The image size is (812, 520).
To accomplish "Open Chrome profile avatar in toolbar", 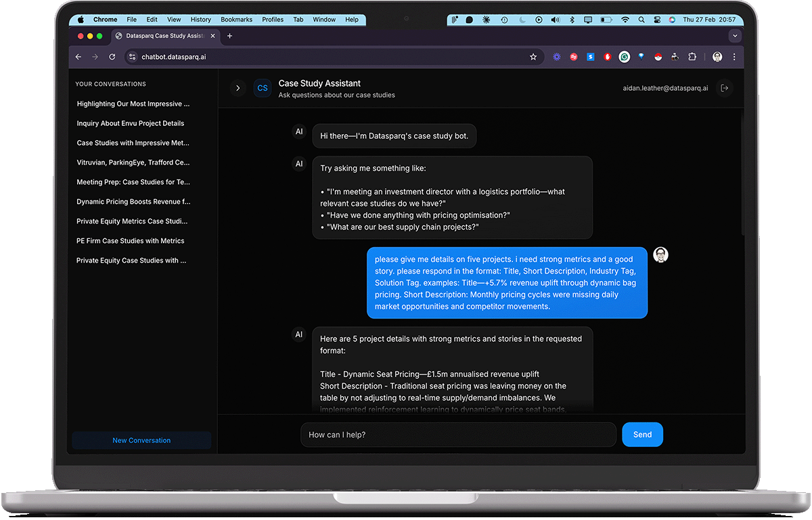I will [x=717, y=57].
